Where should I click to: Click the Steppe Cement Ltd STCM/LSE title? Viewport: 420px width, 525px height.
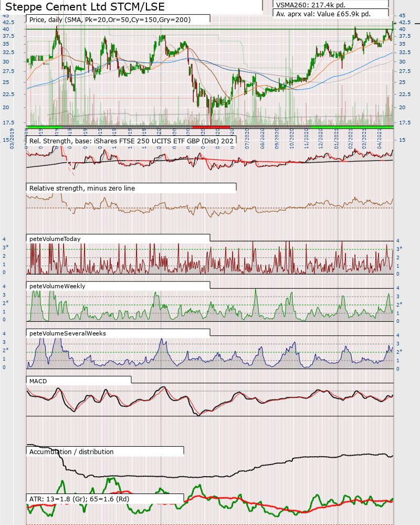(x=85, y=7)
